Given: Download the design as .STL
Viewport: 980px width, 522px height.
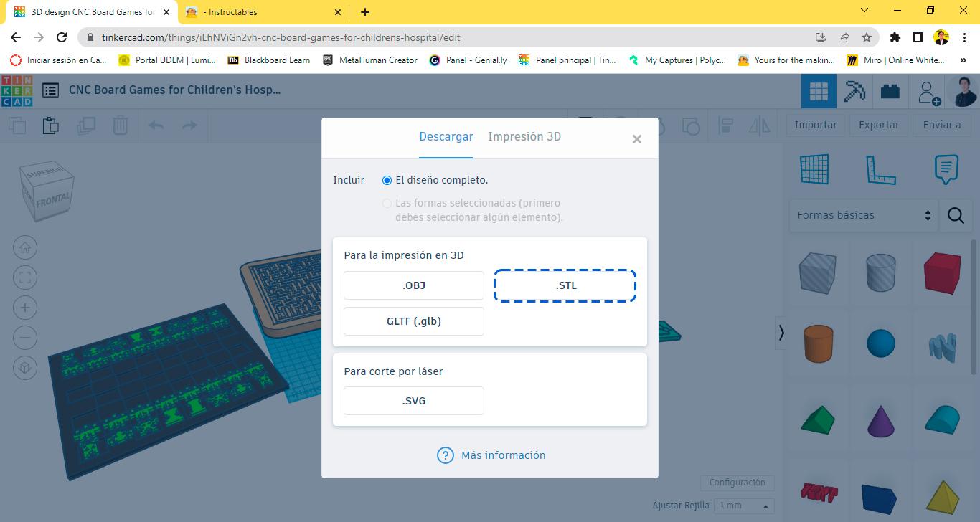Looking at the screenshot, I should pyautogui.click(x=565, y=285).
